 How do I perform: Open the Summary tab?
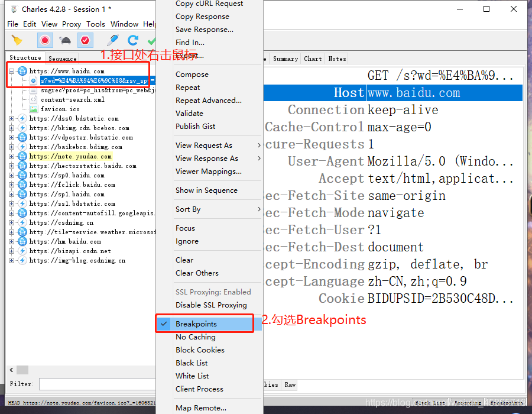286,59
